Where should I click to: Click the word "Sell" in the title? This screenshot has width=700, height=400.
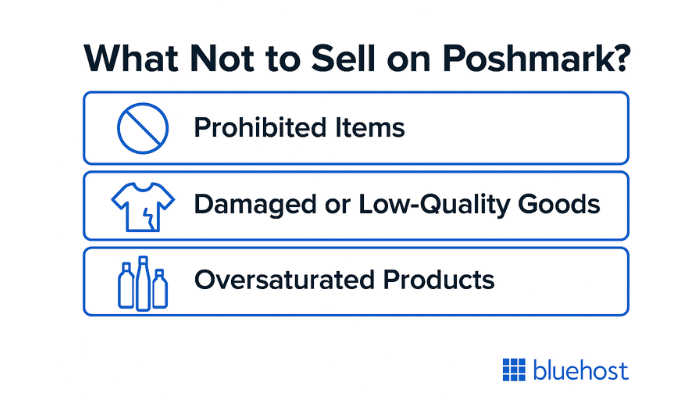point(343,58)
